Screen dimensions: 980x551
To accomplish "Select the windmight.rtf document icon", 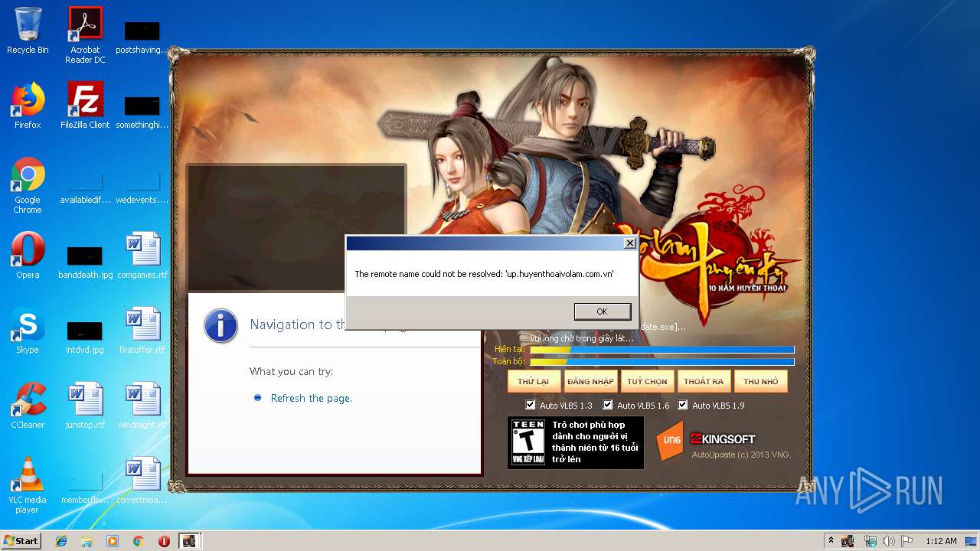I will [142, 406].
